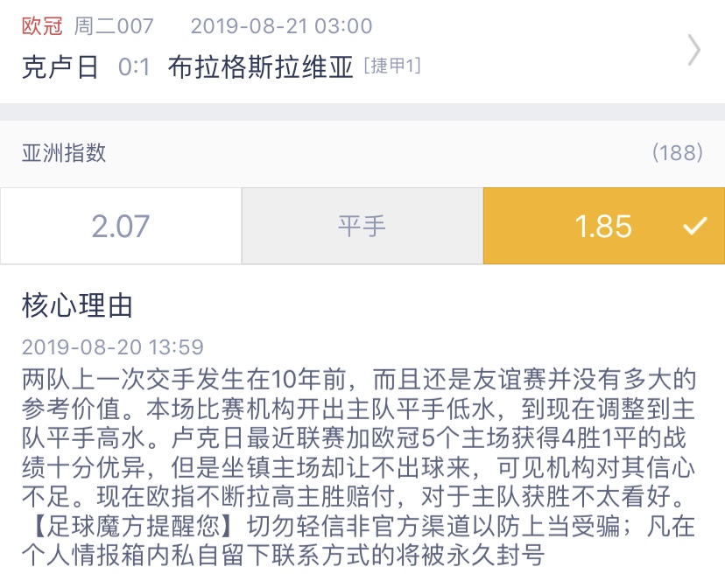Tap the red 欧冠 league label
725x588 pixels.
(x=42, y=26)
